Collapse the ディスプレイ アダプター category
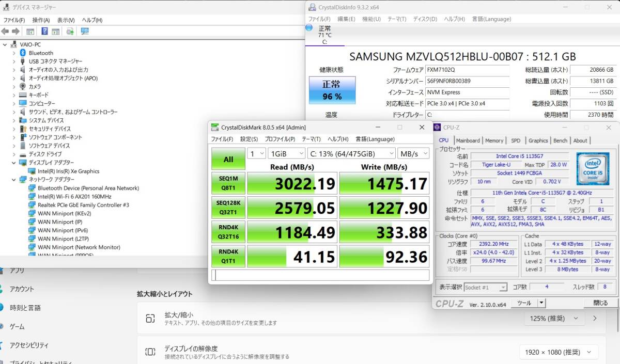Screen dimensions: 620x364 pyautogui.click(x=14, y=163)
